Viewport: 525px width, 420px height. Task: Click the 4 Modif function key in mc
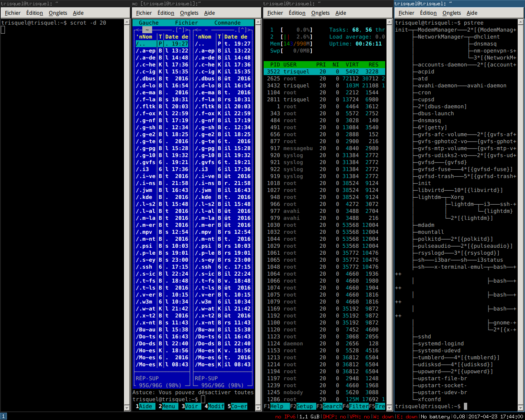[215, 406]
